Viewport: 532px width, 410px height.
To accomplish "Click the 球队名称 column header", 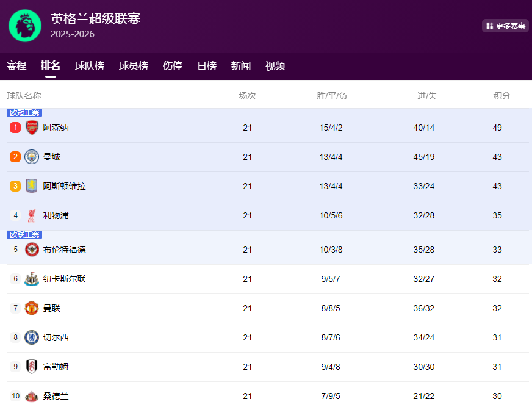I will coord(24,96).
